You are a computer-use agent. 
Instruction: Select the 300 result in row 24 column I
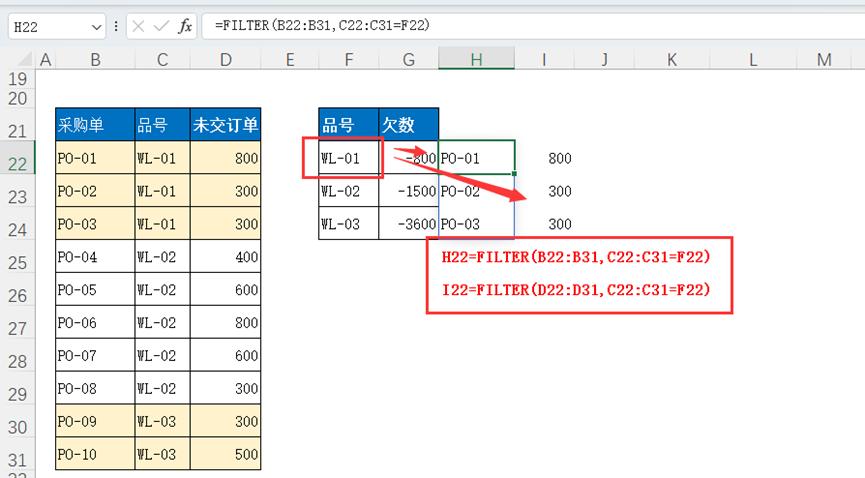[x=544, y=224]
